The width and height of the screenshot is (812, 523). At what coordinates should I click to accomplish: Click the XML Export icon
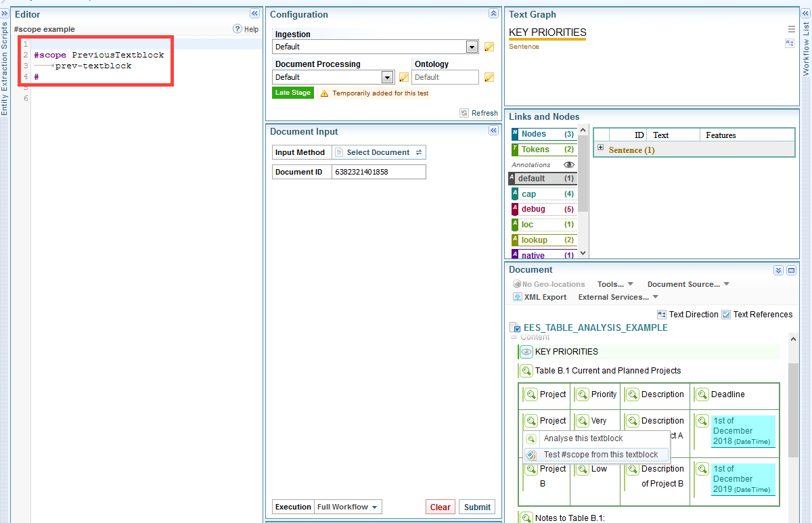[517, 297]
